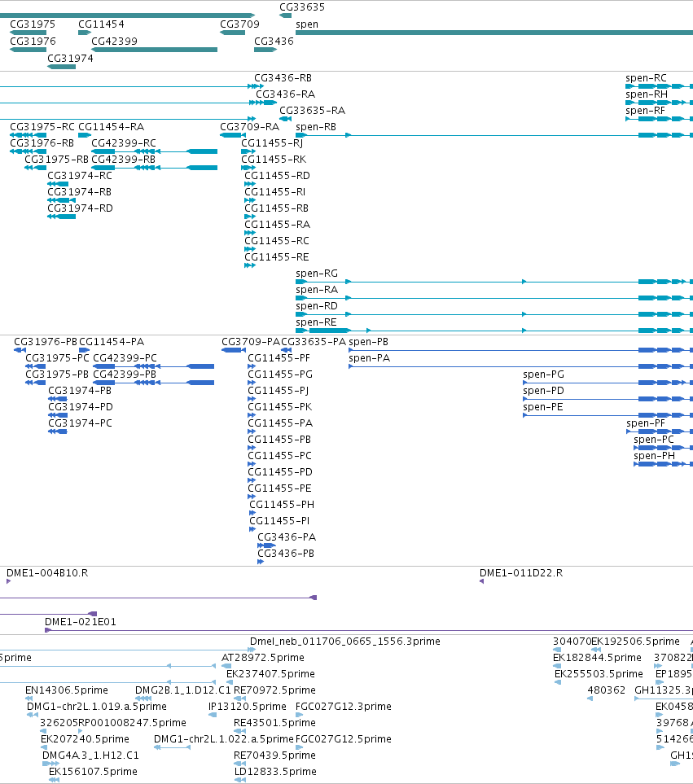This screenshot has height=784, width=693.
Task: Select transcript label spen-RD
Action: pyautogui.click(x=317, y=306)
